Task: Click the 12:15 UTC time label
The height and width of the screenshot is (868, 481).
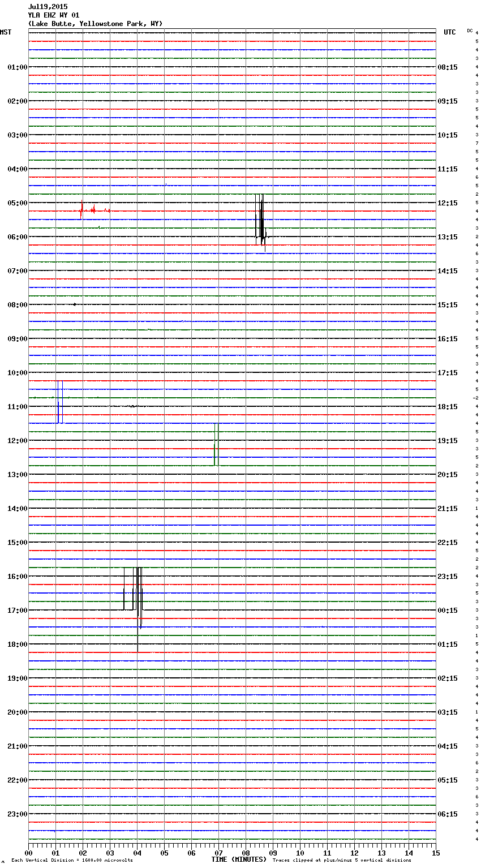Action: point(448,203)
